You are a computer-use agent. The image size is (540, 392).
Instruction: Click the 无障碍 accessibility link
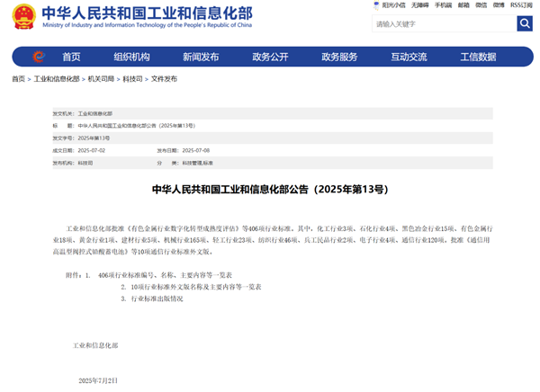click(419, 5)
